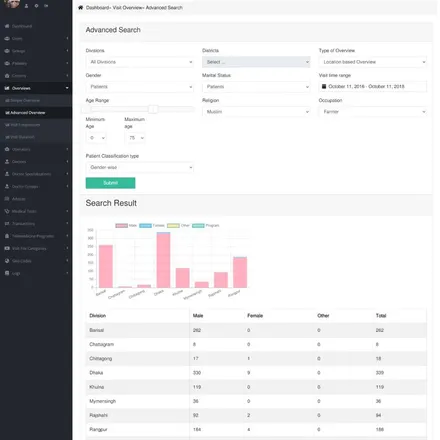
Task: Open the Districts Select dropdown
Action: click(x=256, y=62)
